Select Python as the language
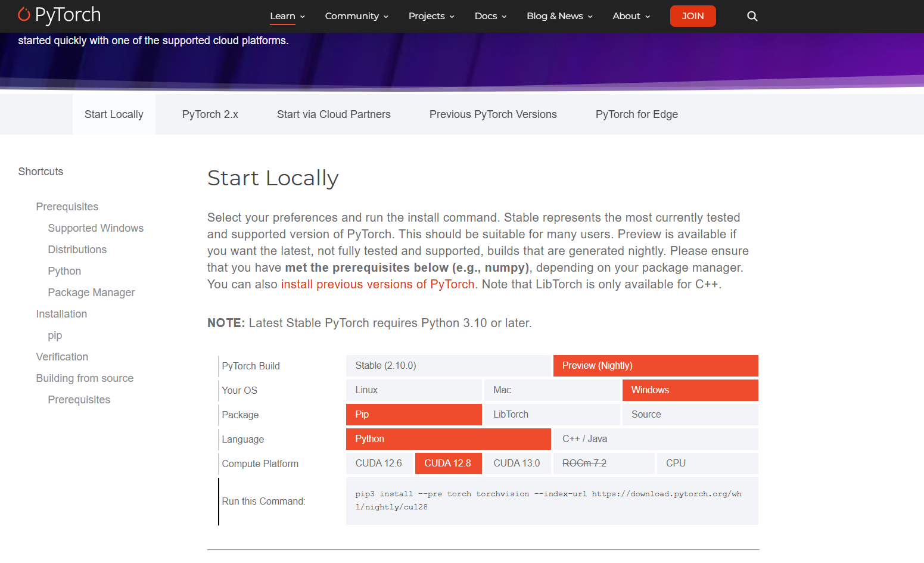Viewport: 924px width, 563px height. click(449, 439)
